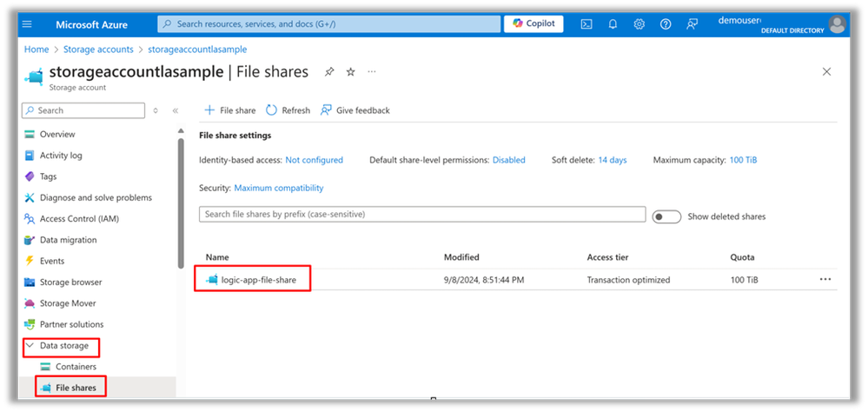Toggle Show deleted shares switch
The height and width of the screenshot is (412, 868).
[x=666, y=217]
